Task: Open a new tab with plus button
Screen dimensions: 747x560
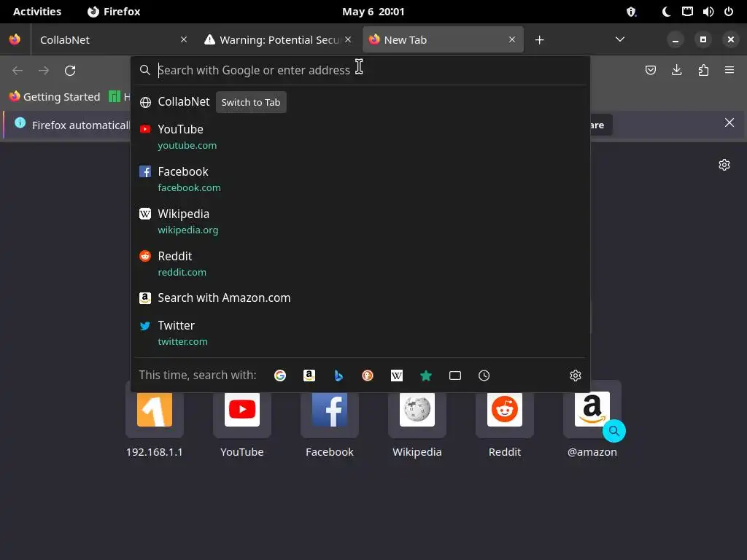Action: [539, 40]
